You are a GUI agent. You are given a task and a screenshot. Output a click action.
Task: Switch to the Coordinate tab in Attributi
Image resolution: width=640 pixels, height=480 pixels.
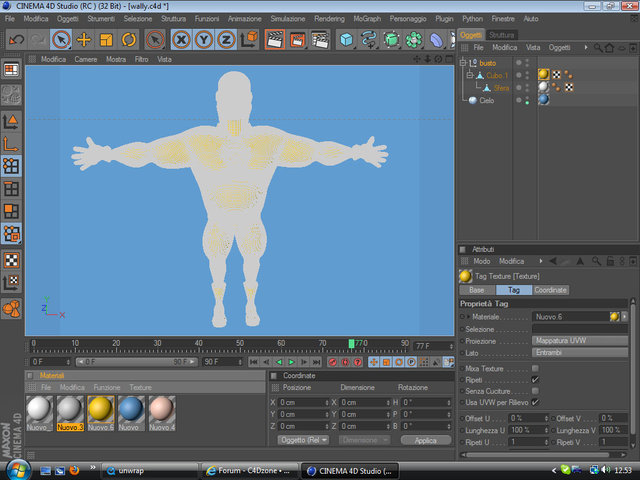pyautogui.click(x=551, y=290)
